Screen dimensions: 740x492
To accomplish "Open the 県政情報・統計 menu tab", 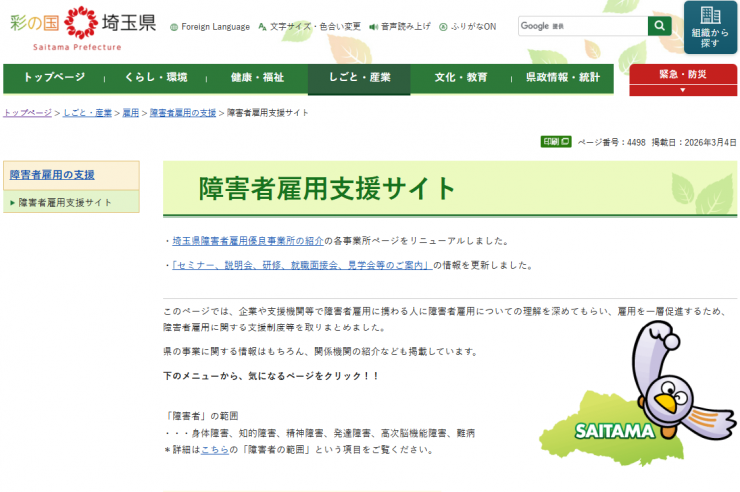I will 562,78.
